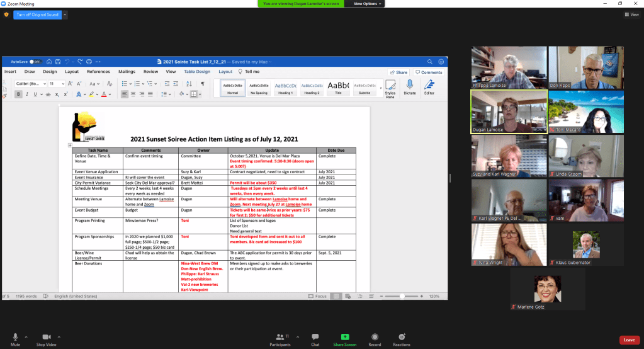Click the Word zoom slider handle
Screen dimensions: 644x349
pyautogui.click(x=404, y=296)
